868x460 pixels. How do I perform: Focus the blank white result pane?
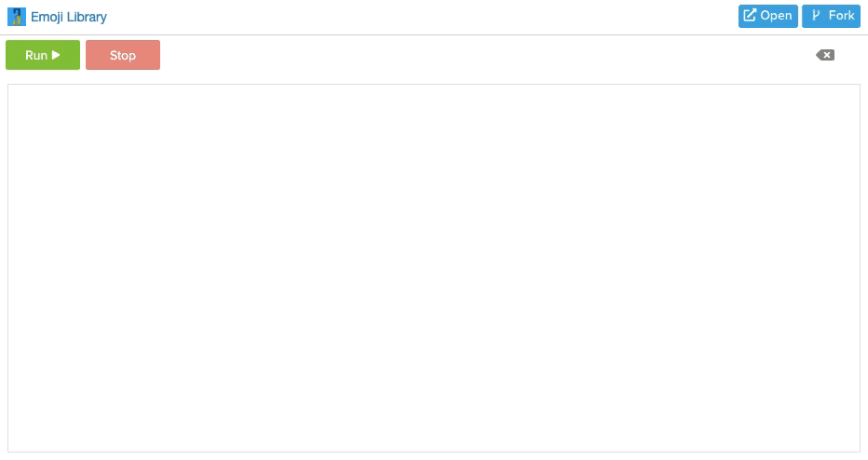434,268
